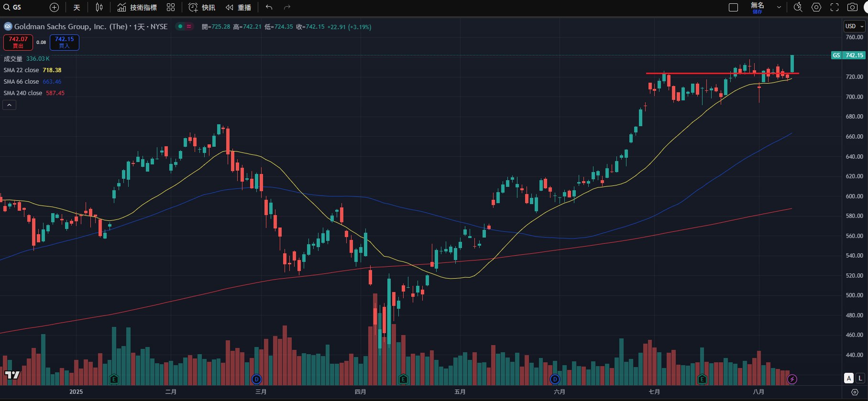Expand the USD currency dropdown

click(x=854, y=26)
